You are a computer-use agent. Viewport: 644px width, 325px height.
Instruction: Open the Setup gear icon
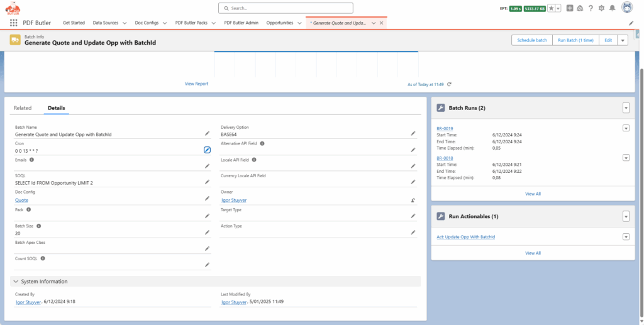click(x=601, y=8)
